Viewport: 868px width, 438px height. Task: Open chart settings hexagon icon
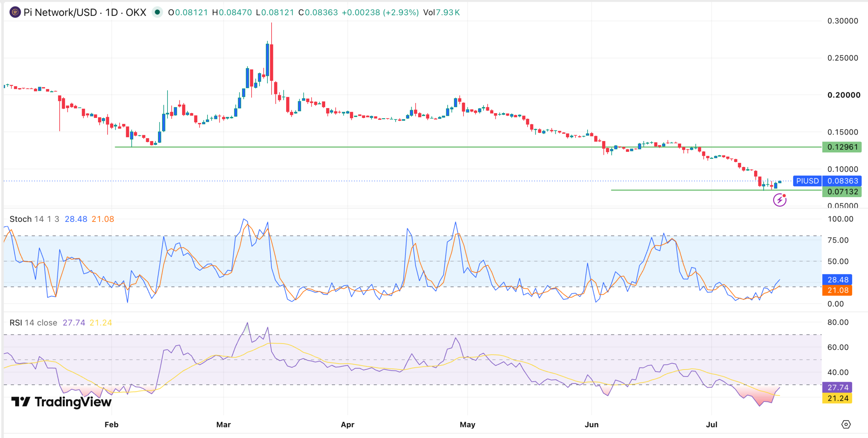[x=846, y=424]
